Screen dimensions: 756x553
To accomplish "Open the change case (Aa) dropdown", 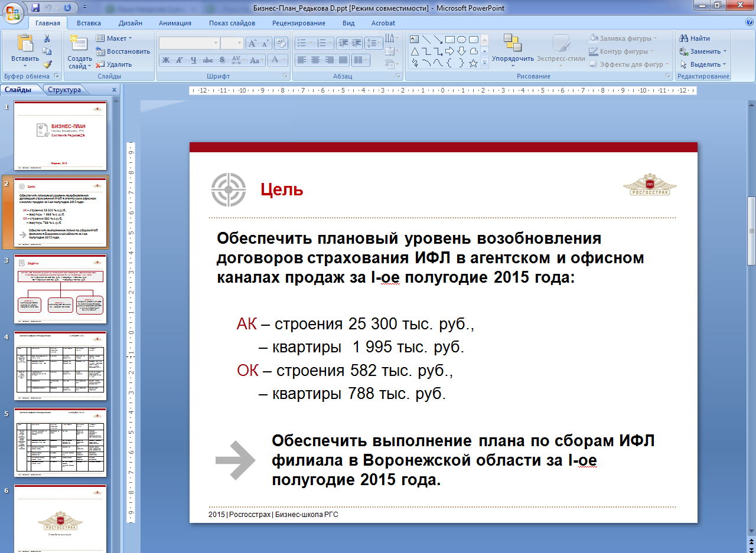I will (x=256, y=60).
